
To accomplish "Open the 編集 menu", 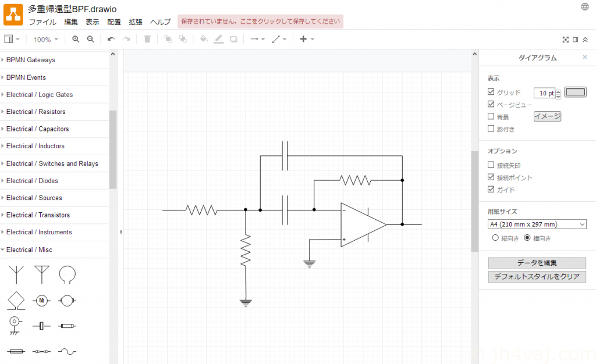I will click(70, 22).
